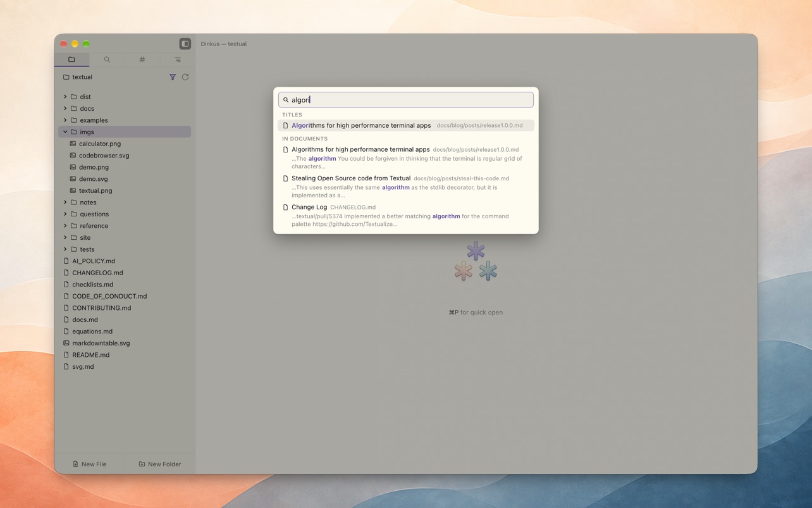
Task: Click file icon next to CODE_OF_CONDUCT.md
Action: tap(66, 296)
